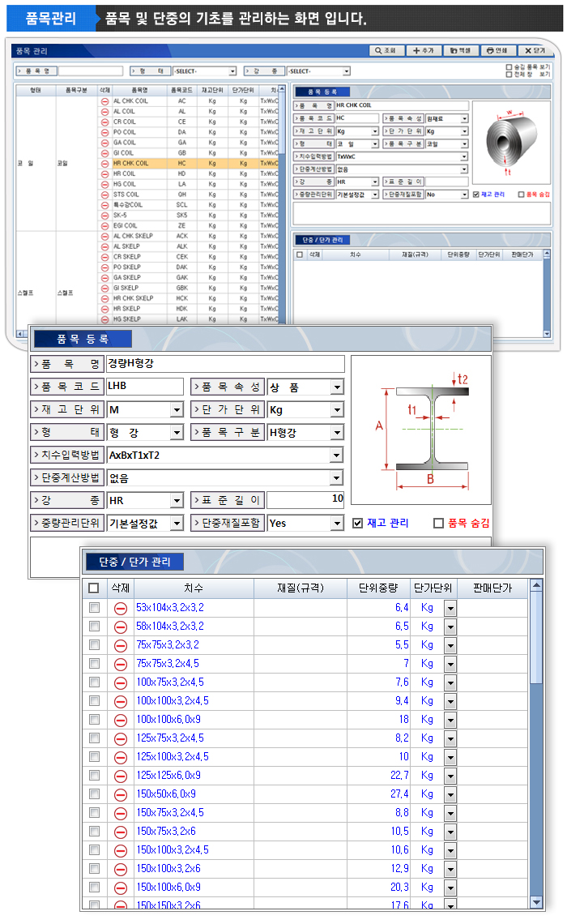Expand the 단중계산방법 dropdown showing 없음
567x924 pixels.
pyautogui.click(x=337, y=478)
